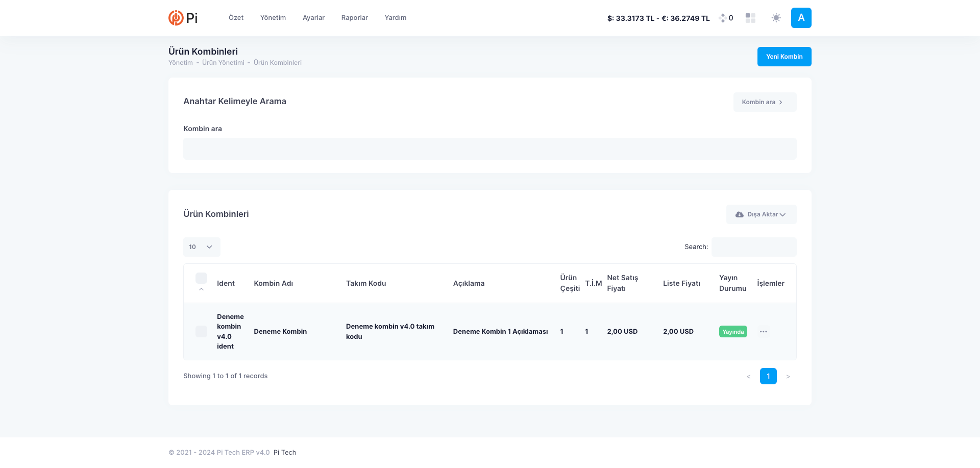
Task: Click the green Yayında status badge
Action: coord(732,332)
